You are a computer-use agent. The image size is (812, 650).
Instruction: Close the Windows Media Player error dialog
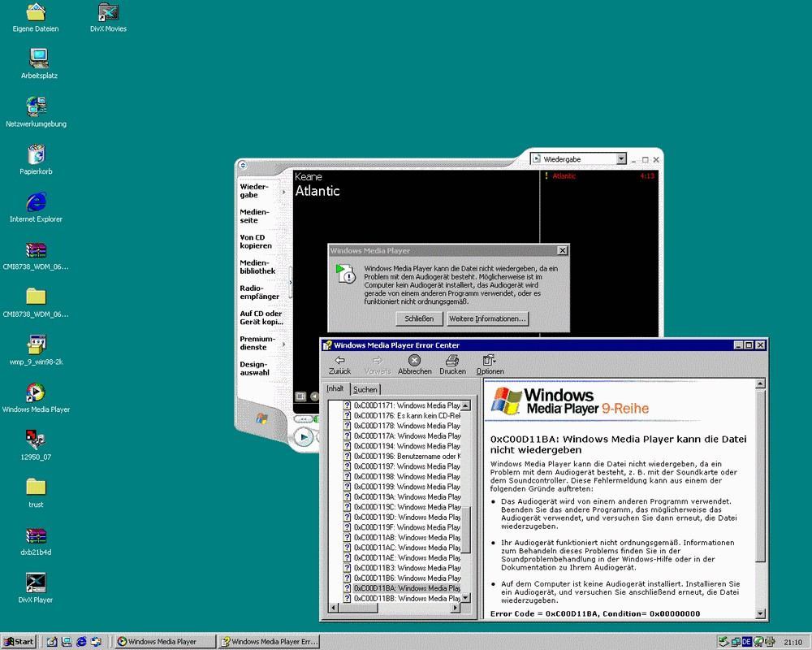click(x=563, y=250)
